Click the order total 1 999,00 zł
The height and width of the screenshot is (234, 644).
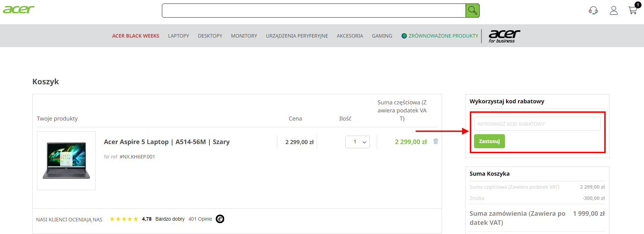point(589,213)
